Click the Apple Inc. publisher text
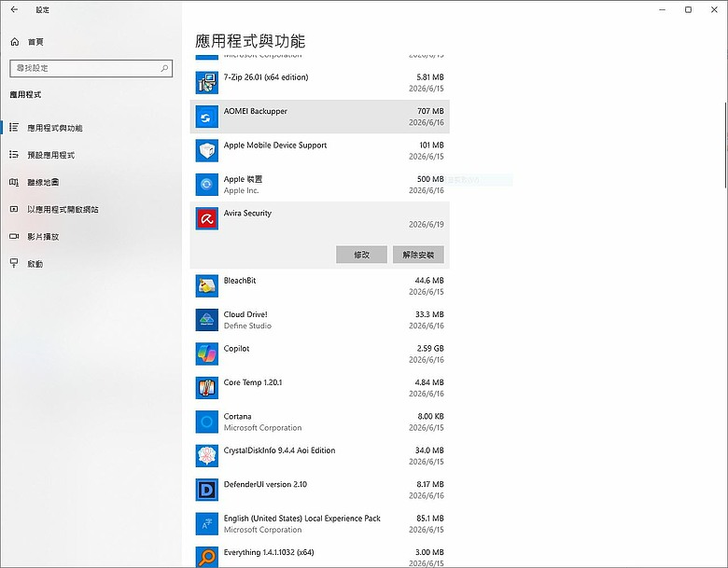The height and width of the screenshot is (568, 728). click(242, 190)
